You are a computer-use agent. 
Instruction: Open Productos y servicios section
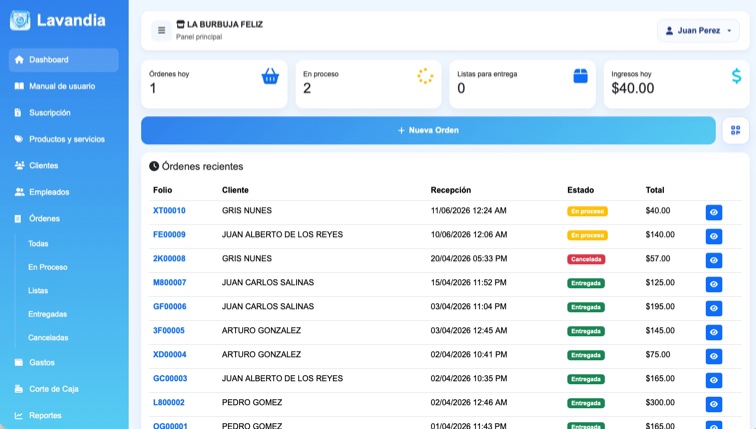pyautogui.click(x=64, y=139)
